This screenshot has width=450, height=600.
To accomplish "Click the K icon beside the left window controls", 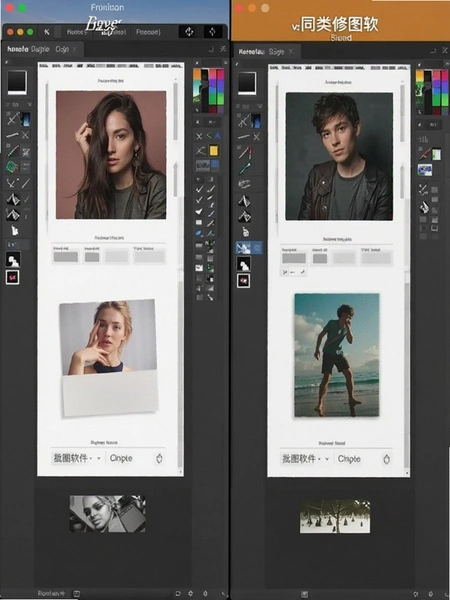I will pos(47,32).
